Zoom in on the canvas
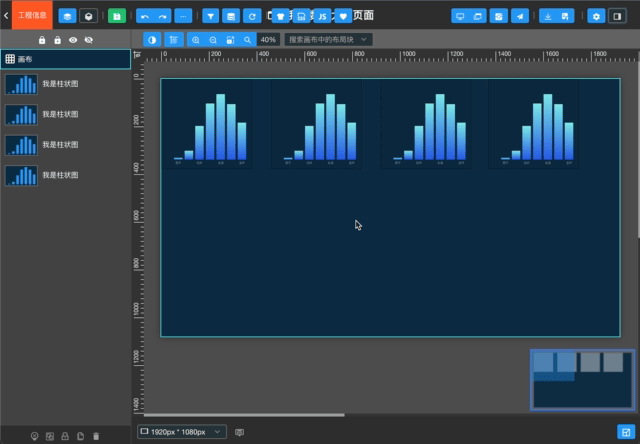640x444 pixels. click(196, 40)
